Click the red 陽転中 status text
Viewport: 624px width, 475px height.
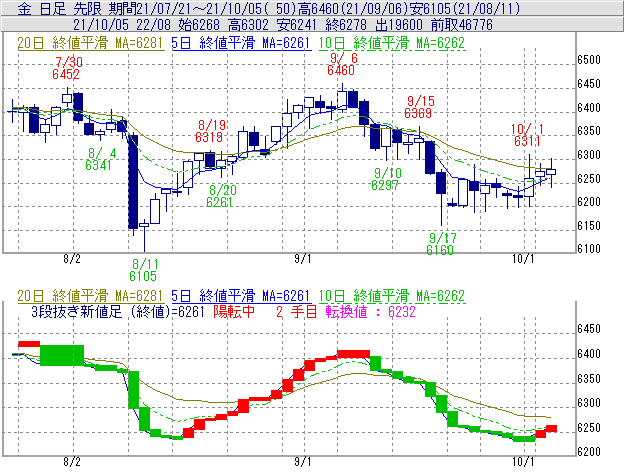pos(234,311)
